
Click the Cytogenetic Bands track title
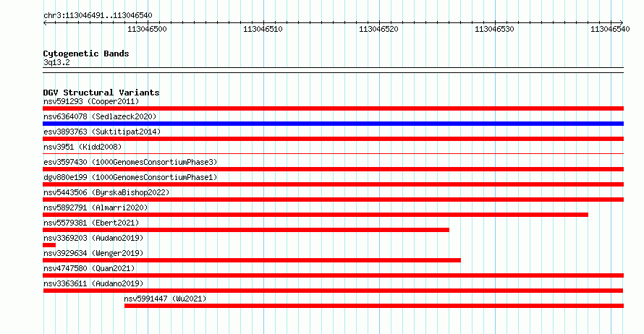pyautogui.click(x=86, y=53)
